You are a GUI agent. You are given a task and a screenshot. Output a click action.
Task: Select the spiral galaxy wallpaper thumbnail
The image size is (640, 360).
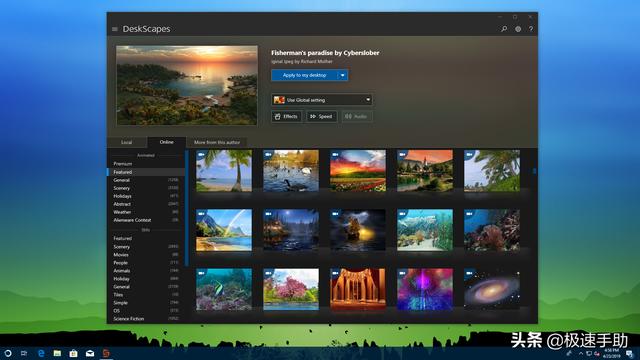(492, 289)
